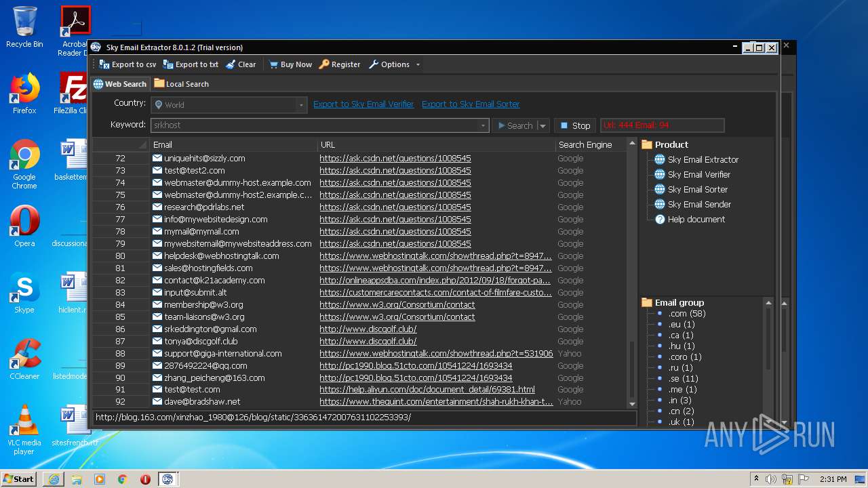The height and width of the screenshot is (488, 868).
Task: Click the Product folder node
Action: [x=665, y=144]
